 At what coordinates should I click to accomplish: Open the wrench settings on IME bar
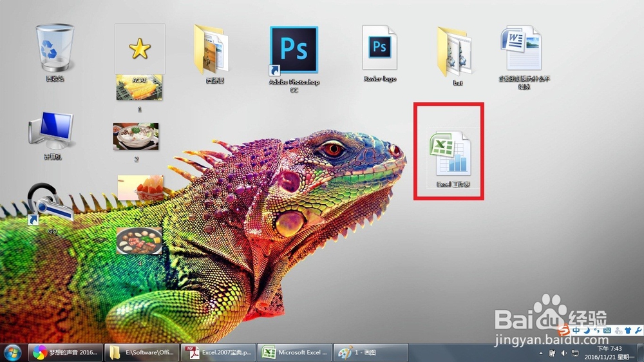[x=638, y=330]
